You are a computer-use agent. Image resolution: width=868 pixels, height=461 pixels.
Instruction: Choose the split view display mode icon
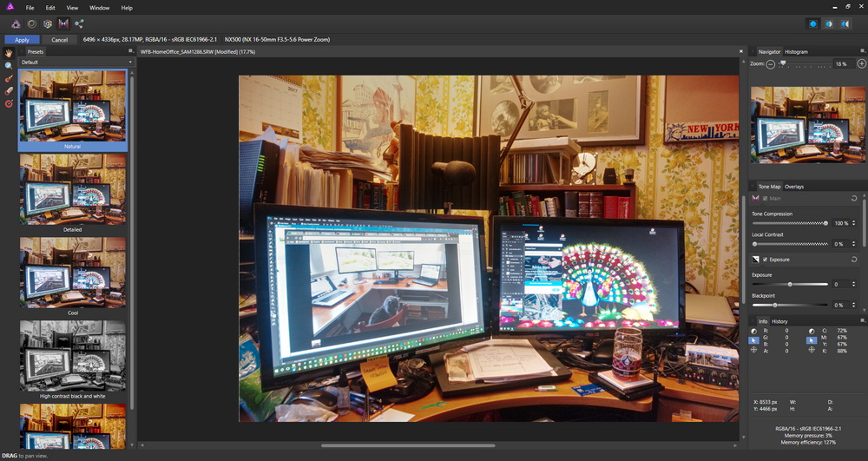(829, 23)
